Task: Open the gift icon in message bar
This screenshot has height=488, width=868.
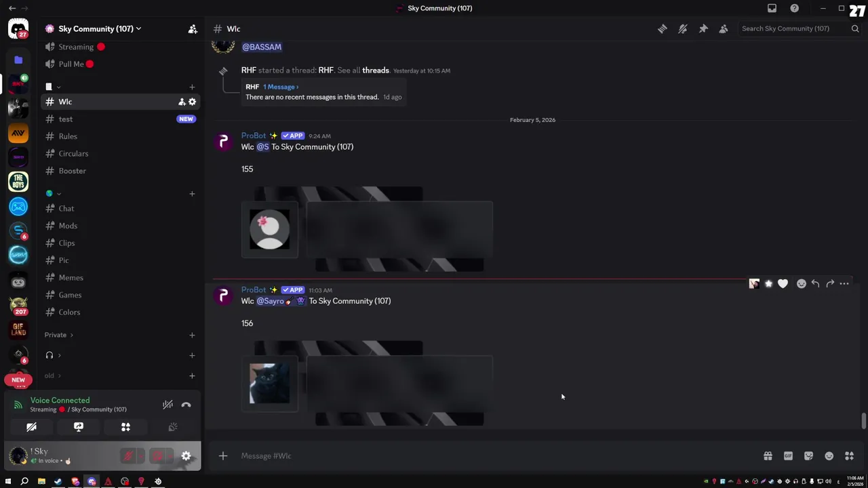Action: [768, 456]
